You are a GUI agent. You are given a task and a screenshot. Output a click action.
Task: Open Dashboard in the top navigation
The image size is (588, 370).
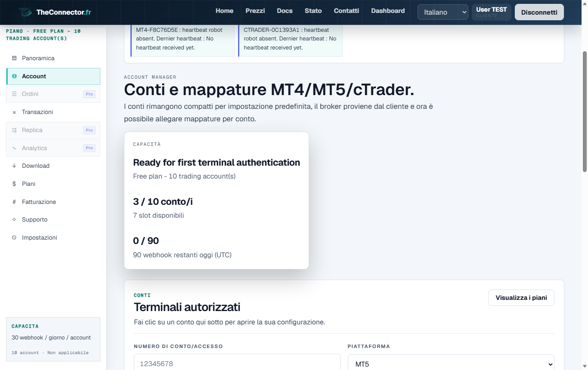(388, 11)
